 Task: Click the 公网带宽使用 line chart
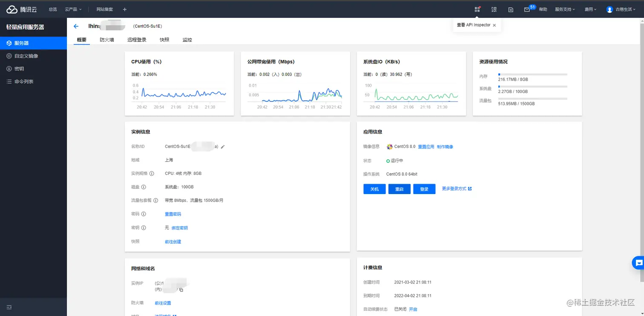[x=295, y=96]
